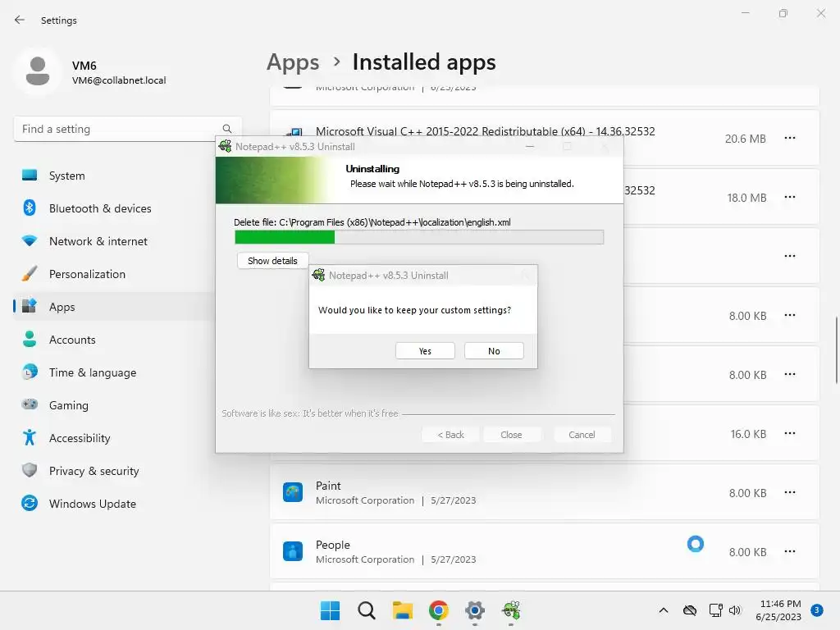Click the Paint app icon in the list

(x=293, y=492)
